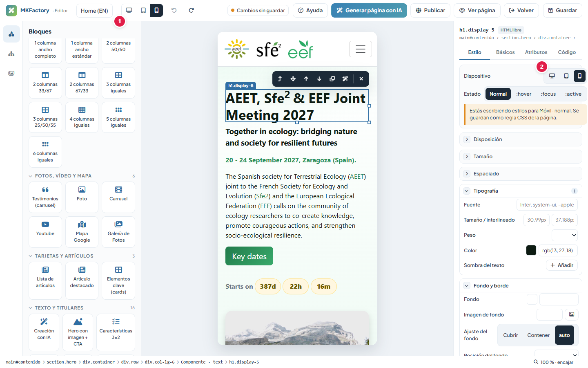Pick background image with the image icon
The height and width of the screenshot is (368, 588).
[x=572, y=314]
